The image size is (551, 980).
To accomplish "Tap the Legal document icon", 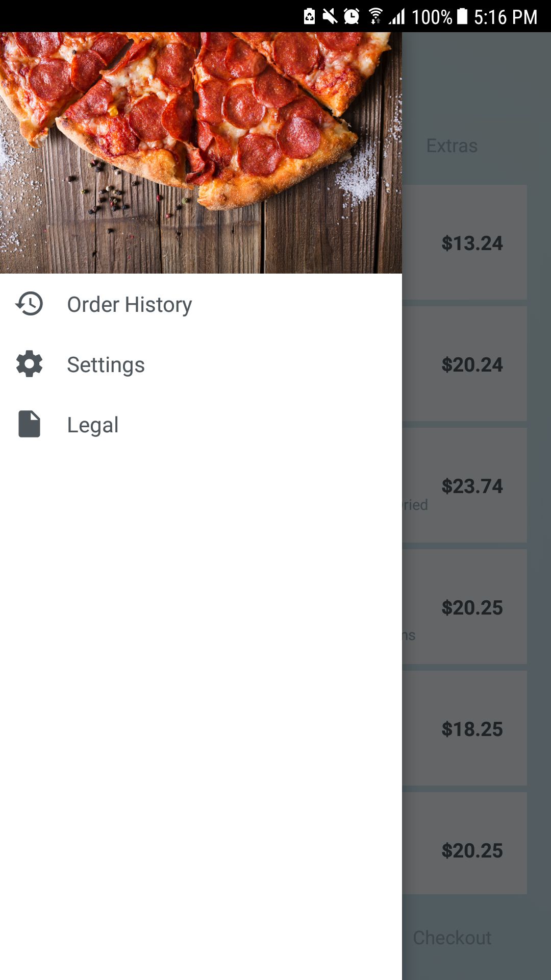I will pyautogui.click(x=29, y=424).
